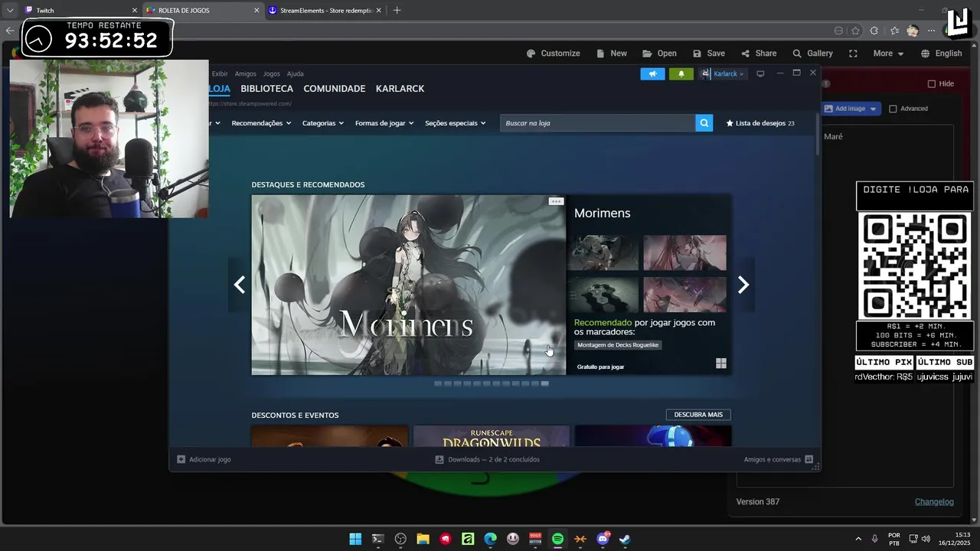Open Steam Jogos menu
This screenshot has height=551, width=980.
(x=272, y=73)
